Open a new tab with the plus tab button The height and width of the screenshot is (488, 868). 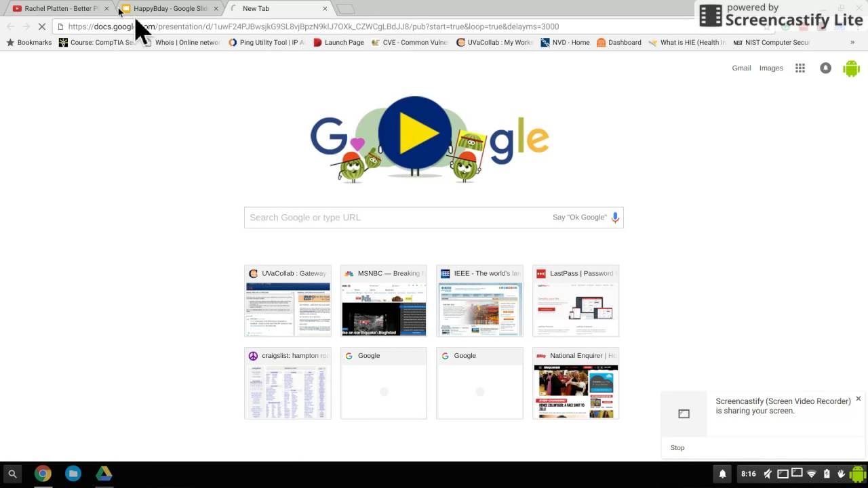click(346, 9)
